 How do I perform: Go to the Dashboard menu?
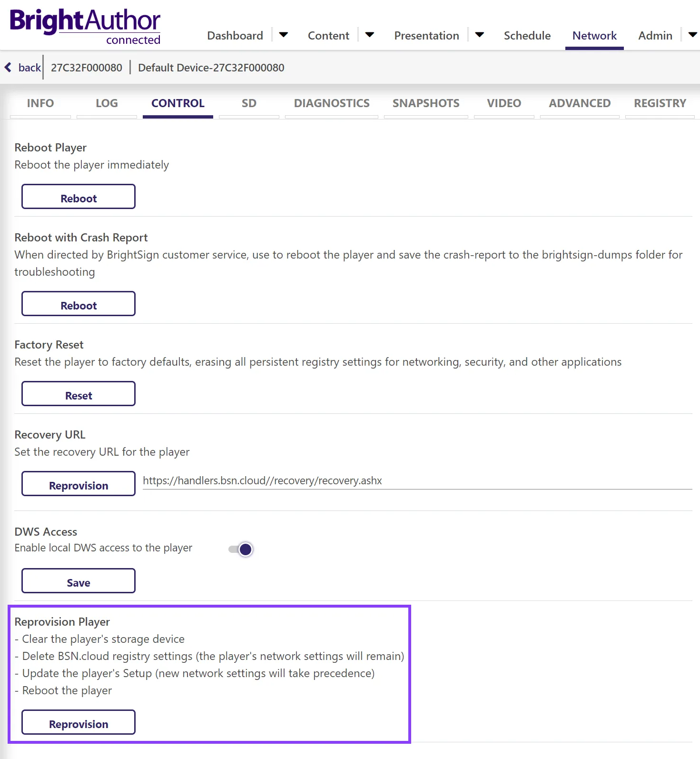[x=235, y=36]
